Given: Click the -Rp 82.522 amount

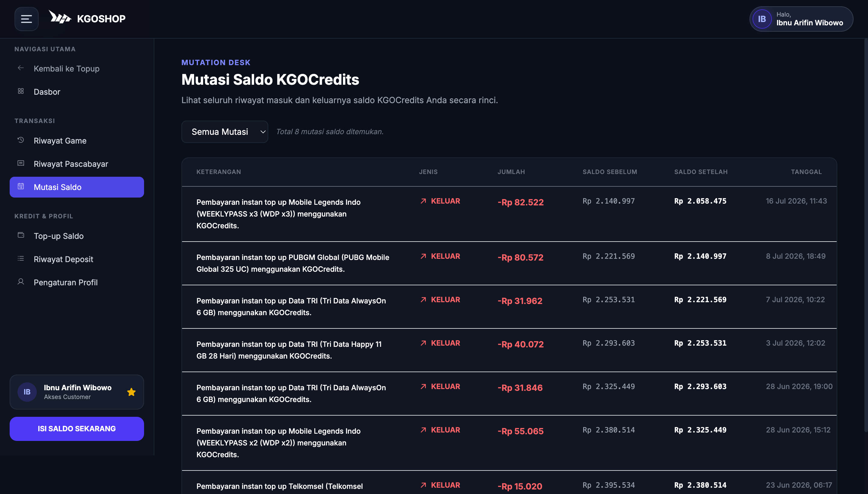Looking at the screenshot, I should coord(520,202).
